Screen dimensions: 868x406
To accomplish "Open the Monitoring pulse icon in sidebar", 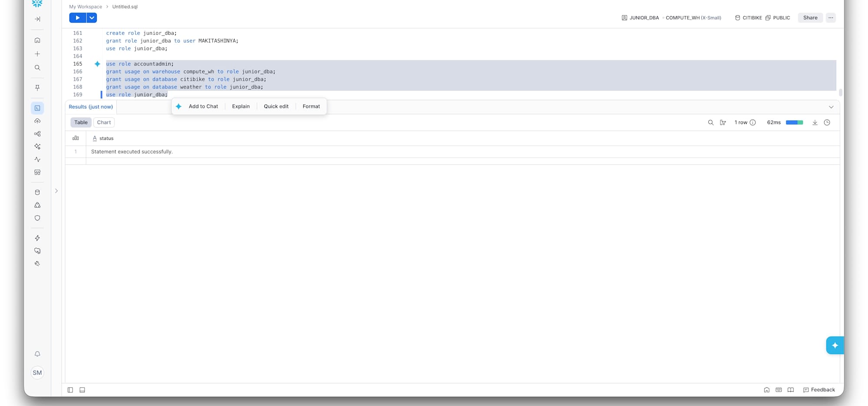I will point(37,159).
